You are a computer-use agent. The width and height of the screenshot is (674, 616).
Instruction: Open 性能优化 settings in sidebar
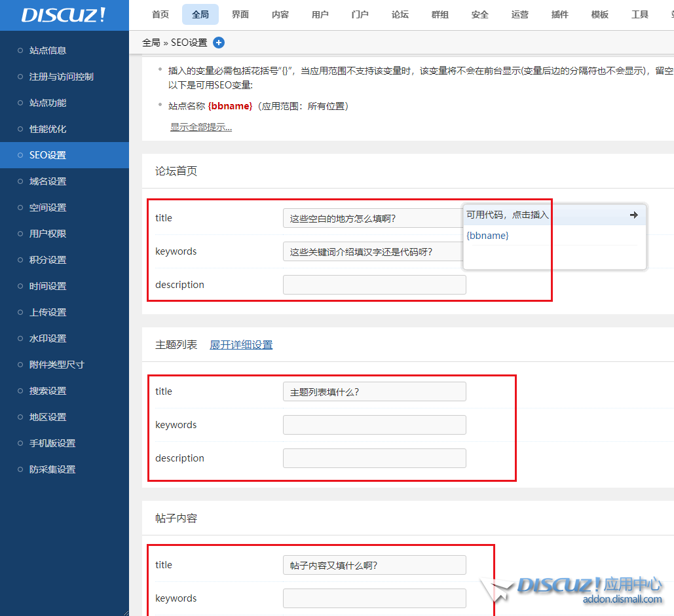point(48,129)
